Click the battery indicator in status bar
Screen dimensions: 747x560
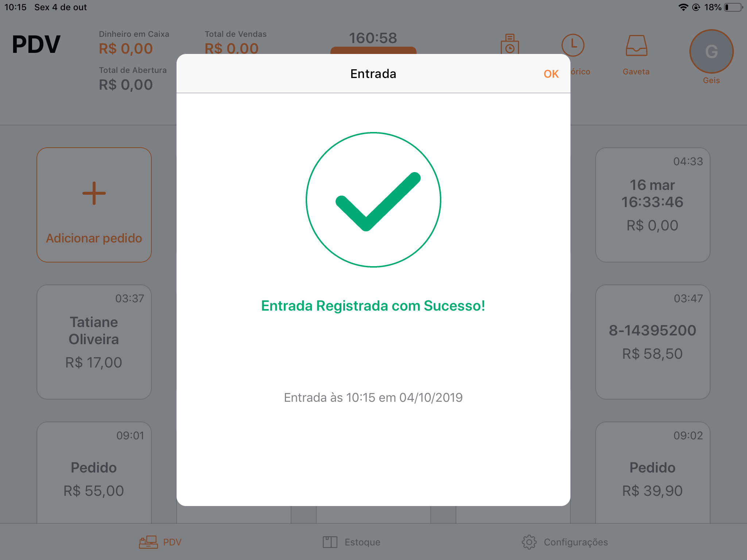733,7
